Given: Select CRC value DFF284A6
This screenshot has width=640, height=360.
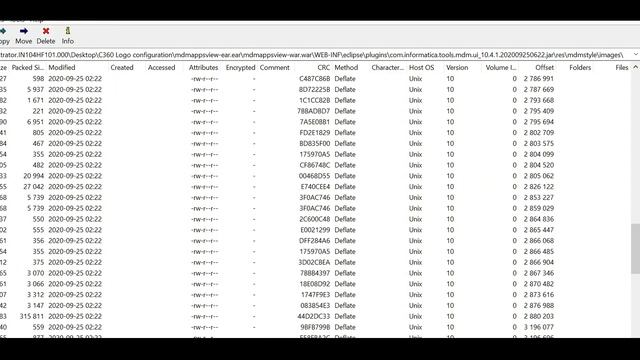Looking at the screenshot, I should [314, 241].
